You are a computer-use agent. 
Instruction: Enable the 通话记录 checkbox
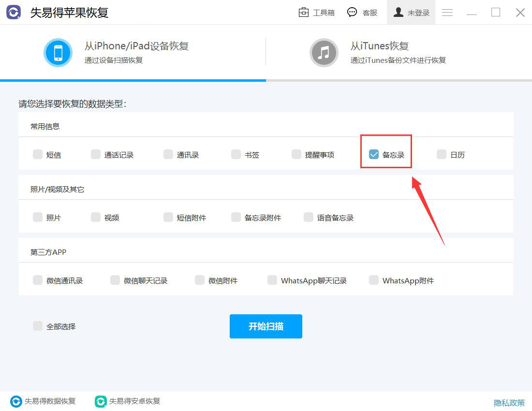point(96,154)
